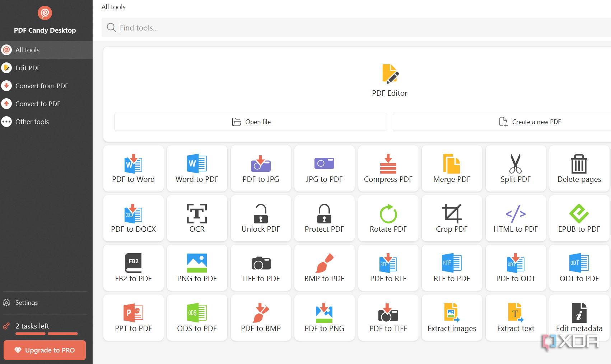611x364 pixels.
Task: Click the Upgrade to PRO button
Action: 45,350
